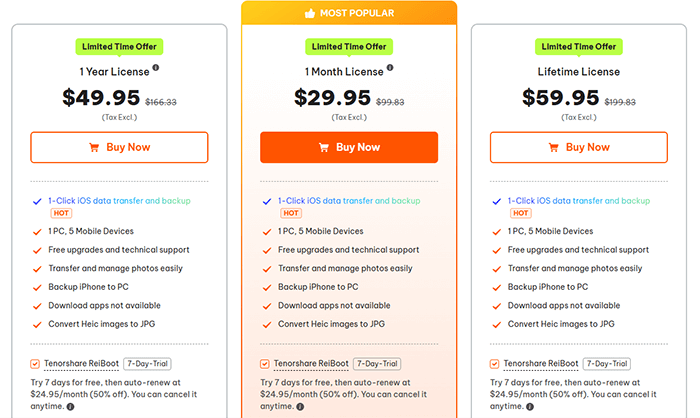Click info icon after 1 Month trial terms
This screenshot has width=700, height=418.
300,406
